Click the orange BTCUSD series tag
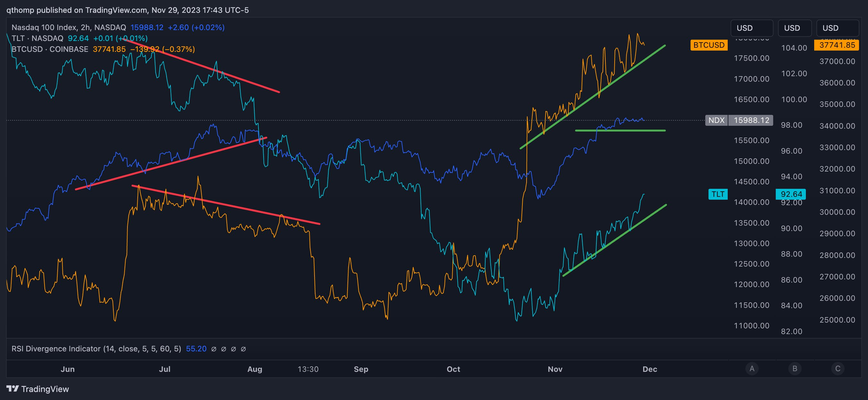The width and height of the screenshot is (868, 400). 708,45
